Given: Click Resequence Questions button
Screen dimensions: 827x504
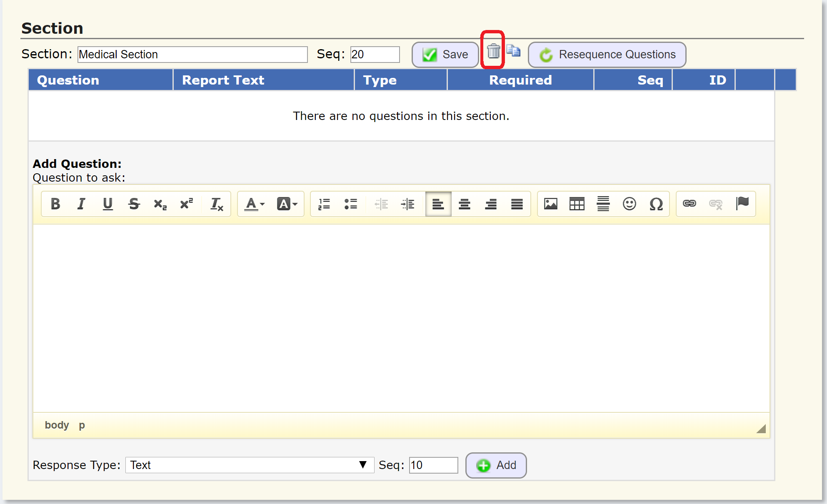Looking at the screenshot, I should (607, 55).
